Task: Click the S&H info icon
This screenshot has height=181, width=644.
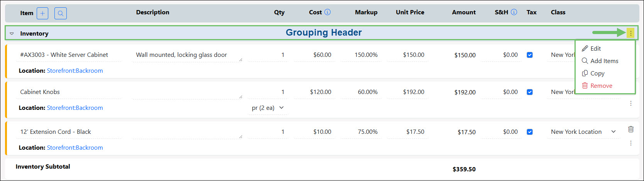Action: [514, 12]
